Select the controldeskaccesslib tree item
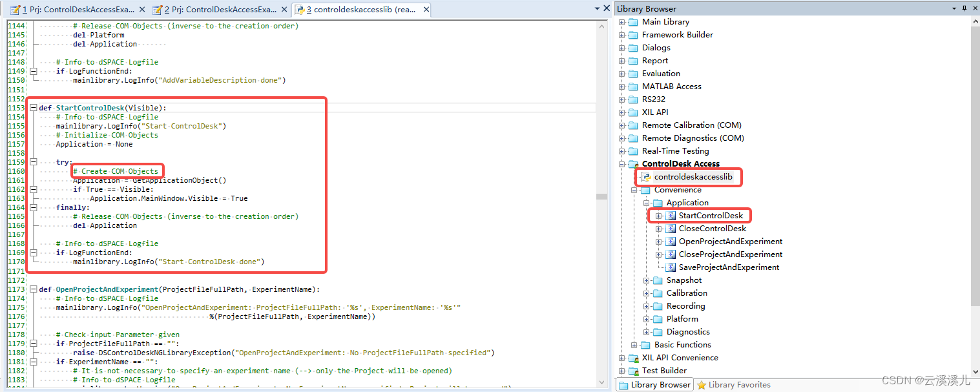The image size is (980, 392). point(693,177)
